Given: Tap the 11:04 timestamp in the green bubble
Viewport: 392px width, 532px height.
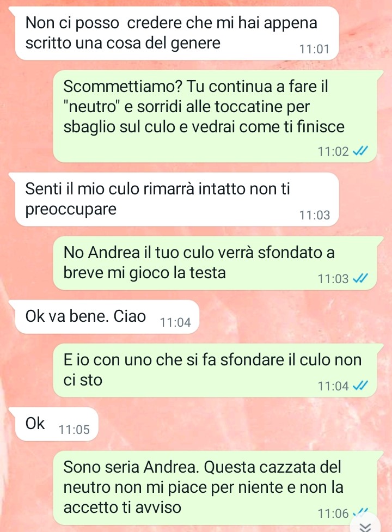Looking at the screenshot, I should click(333, 386).
